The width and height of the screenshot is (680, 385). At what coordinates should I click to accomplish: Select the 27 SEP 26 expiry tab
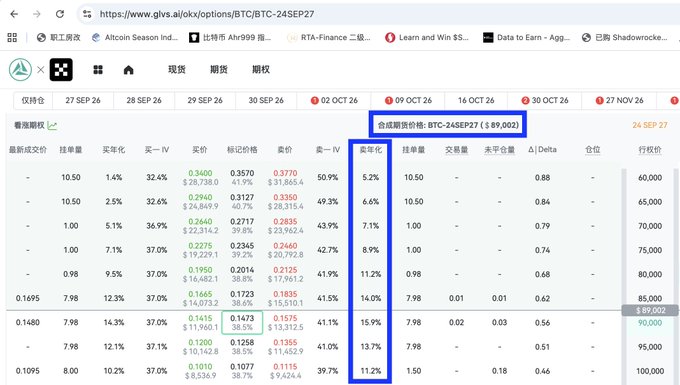click(x=83, y=101)
